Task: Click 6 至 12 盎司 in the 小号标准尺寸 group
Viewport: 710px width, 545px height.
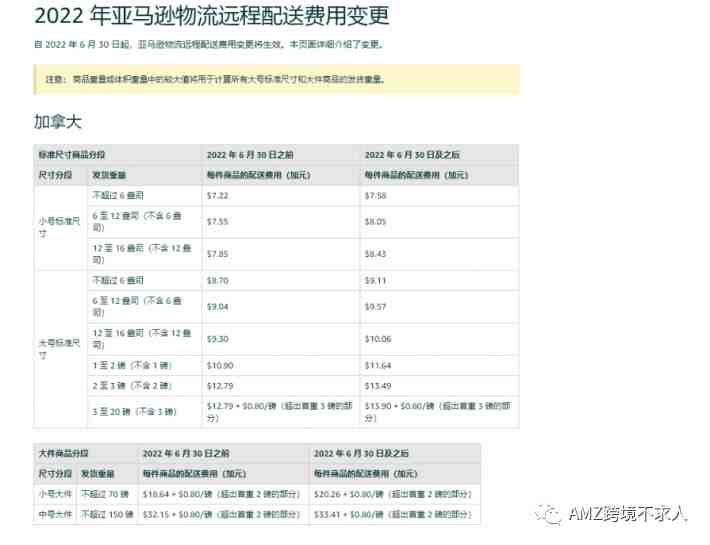Action: point(137,222)
